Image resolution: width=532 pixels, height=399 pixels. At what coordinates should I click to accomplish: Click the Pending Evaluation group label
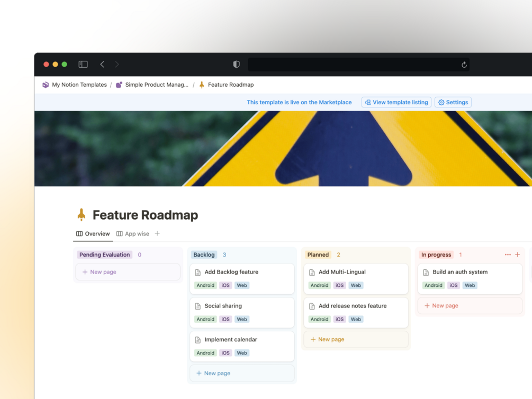[104, 255]
